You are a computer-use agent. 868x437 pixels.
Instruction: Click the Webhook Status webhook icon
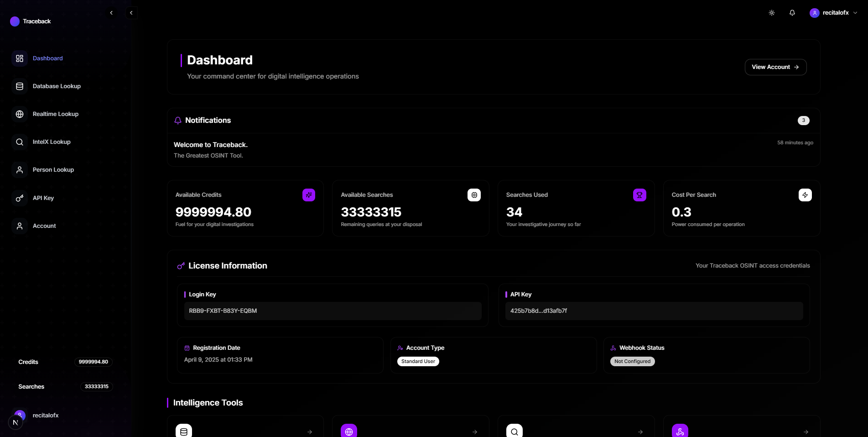[613, 348]
